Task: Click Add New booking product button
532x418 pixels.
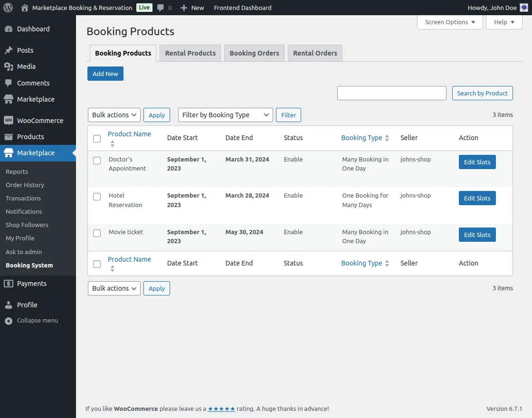Action: click(105, 74)
